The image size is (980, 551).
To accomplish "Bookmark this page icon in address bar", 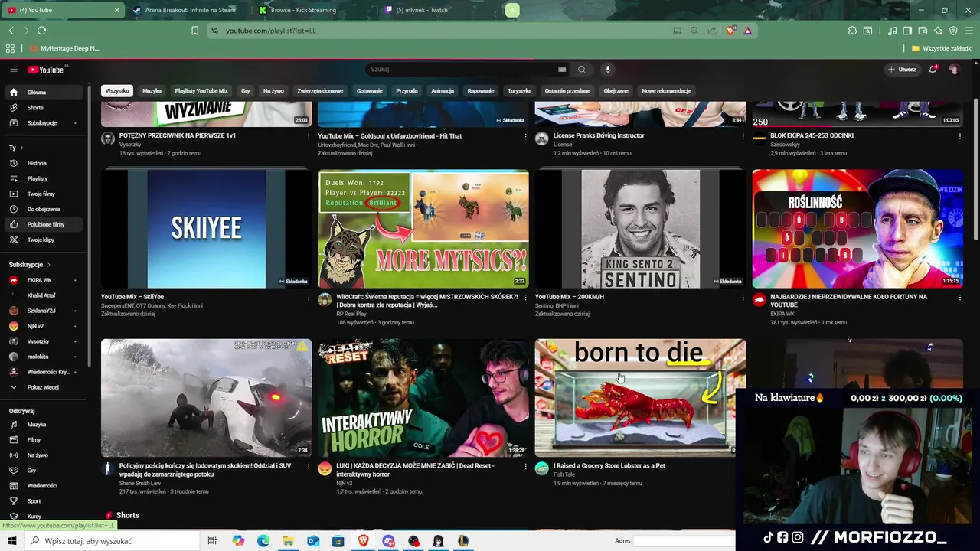I will (x=194, y=31).
